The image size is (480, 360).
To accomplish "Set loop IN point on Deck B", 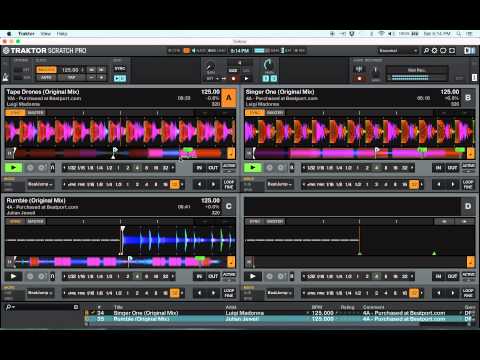I will click(x=439, y=168).
